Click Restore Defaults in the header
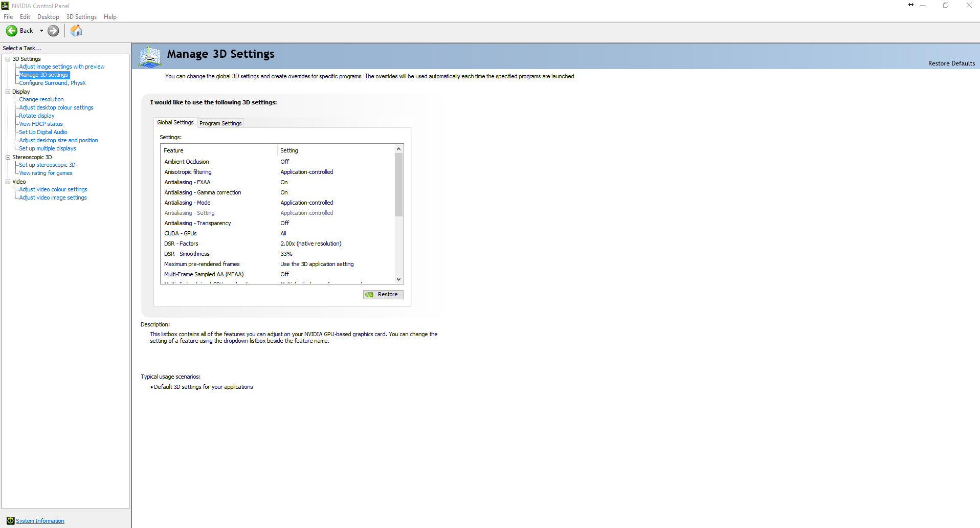The height and width of the screenshot is (528, 980). coord(951,63)
